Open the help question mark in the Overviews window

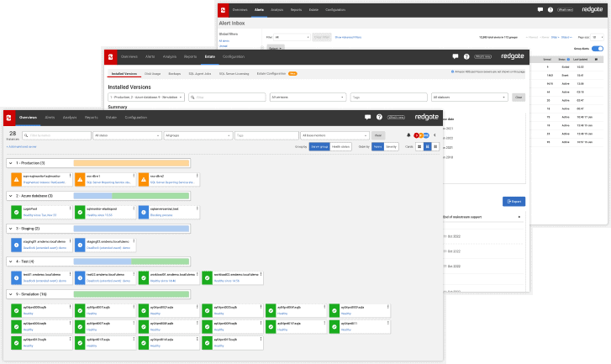[x=379, y=117]
